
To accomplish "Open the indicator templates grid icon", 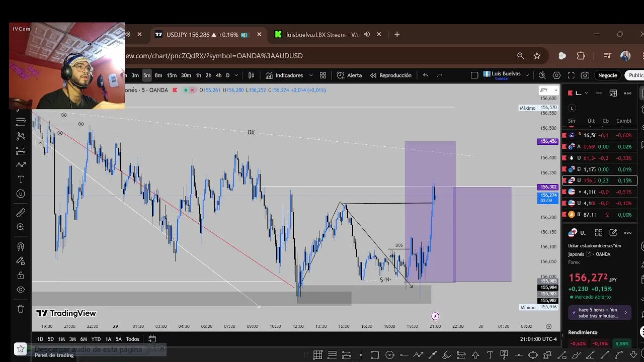I will click(323, 75).
